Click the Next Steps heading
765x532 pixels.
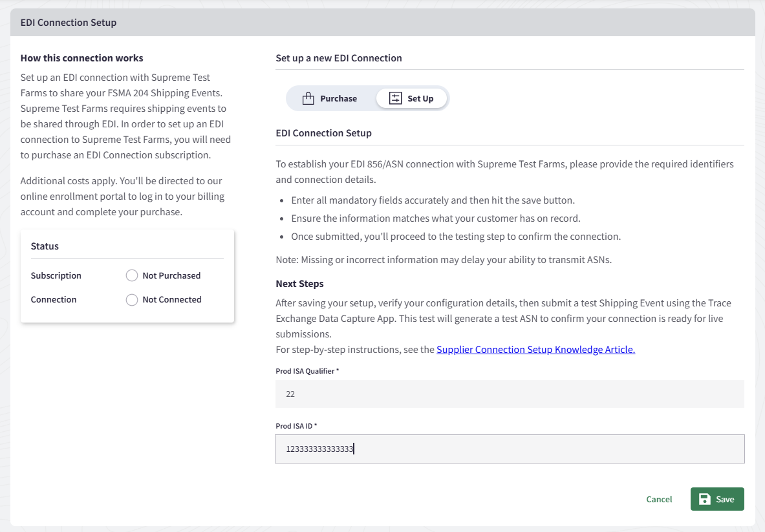299,284
